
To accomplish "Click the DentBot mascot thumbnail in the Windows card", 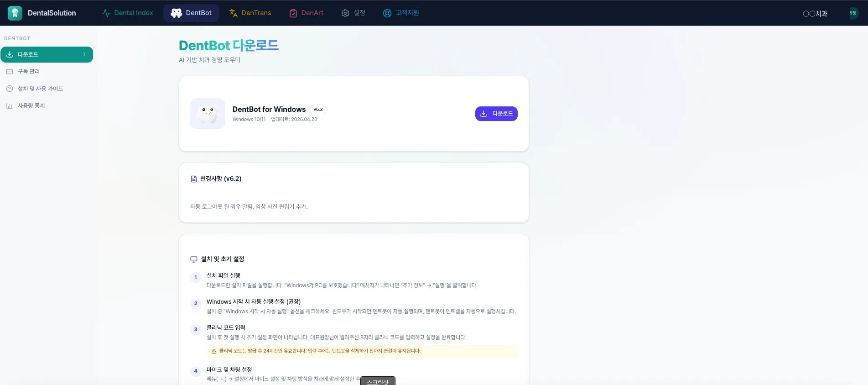I will [x=208, y=114].
